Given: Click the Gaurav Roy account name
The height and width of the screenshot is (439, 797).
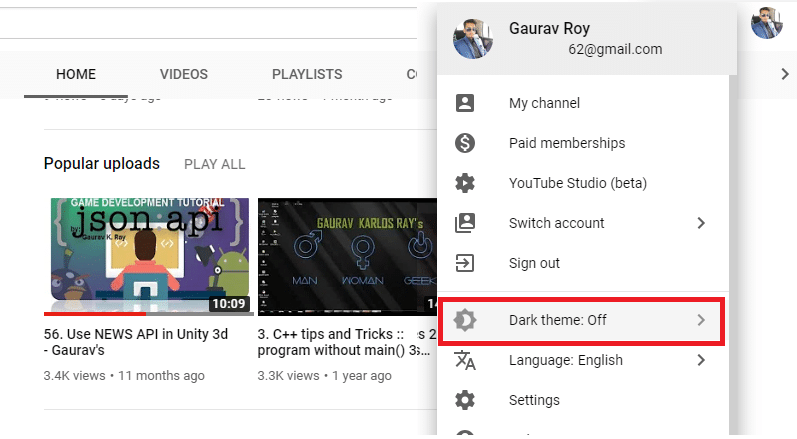Looking at the screenshot, I should point(549,28).
